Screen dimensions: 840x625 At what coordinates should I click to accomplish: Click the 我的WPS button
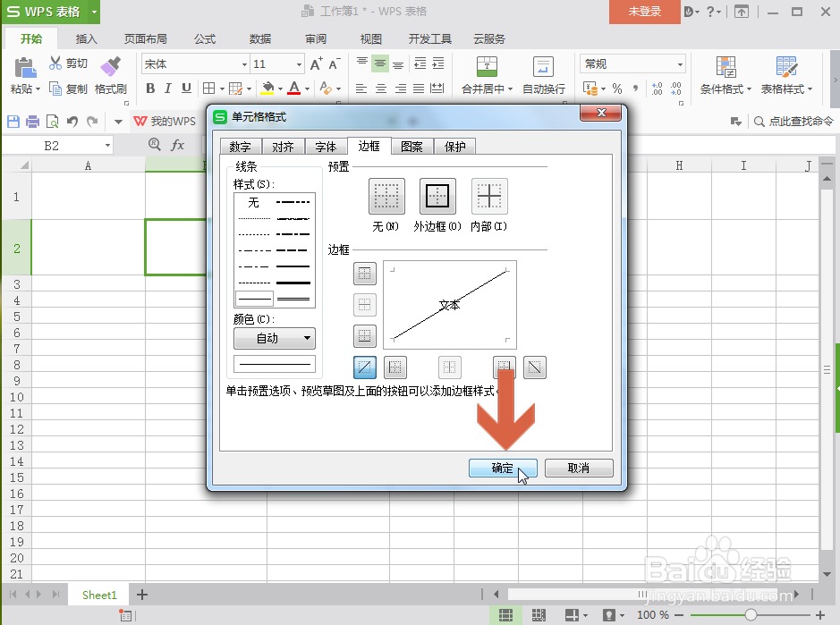165,122
